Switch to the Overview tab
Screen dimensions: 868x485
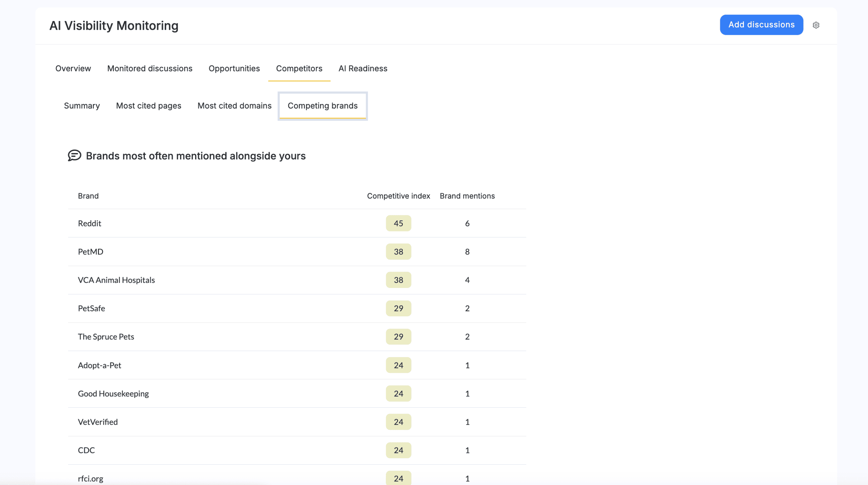[x=73, y=69]
